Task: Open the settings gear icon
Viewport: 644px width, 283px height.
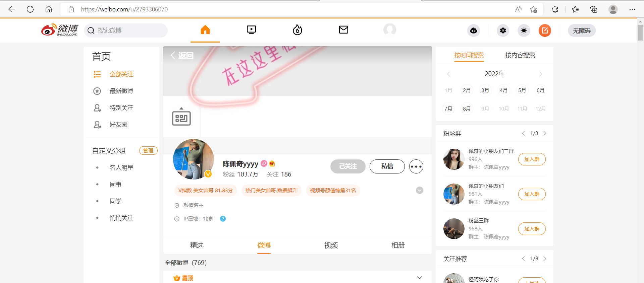Action: pyautogui.click(x=503, y=31)
